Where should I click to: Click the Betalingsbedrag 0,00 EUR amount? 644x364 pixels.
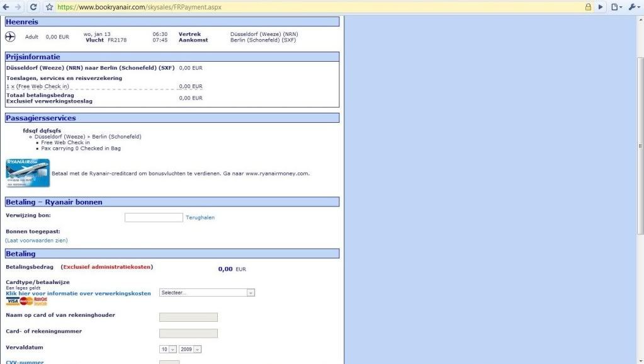232,269
